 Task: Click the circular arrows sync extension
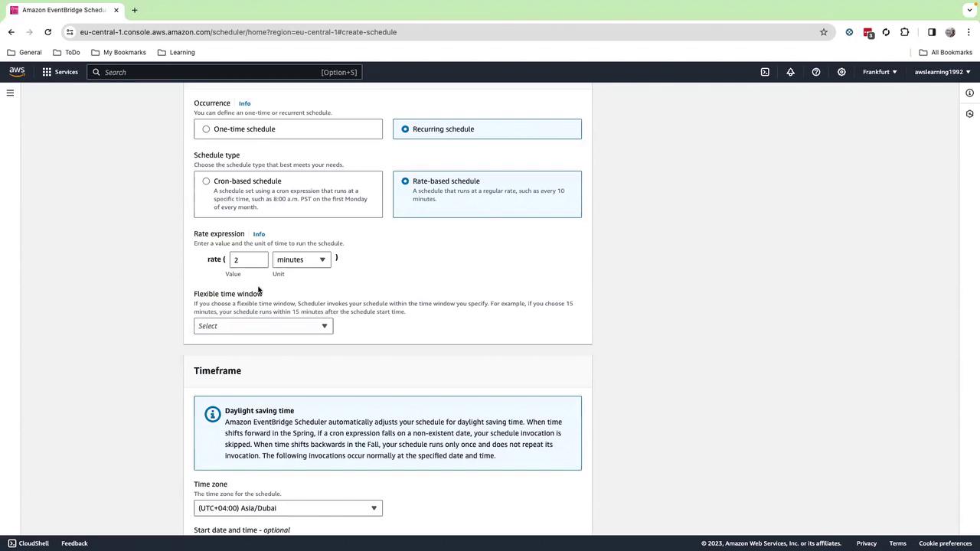click(x=886, y=32)
